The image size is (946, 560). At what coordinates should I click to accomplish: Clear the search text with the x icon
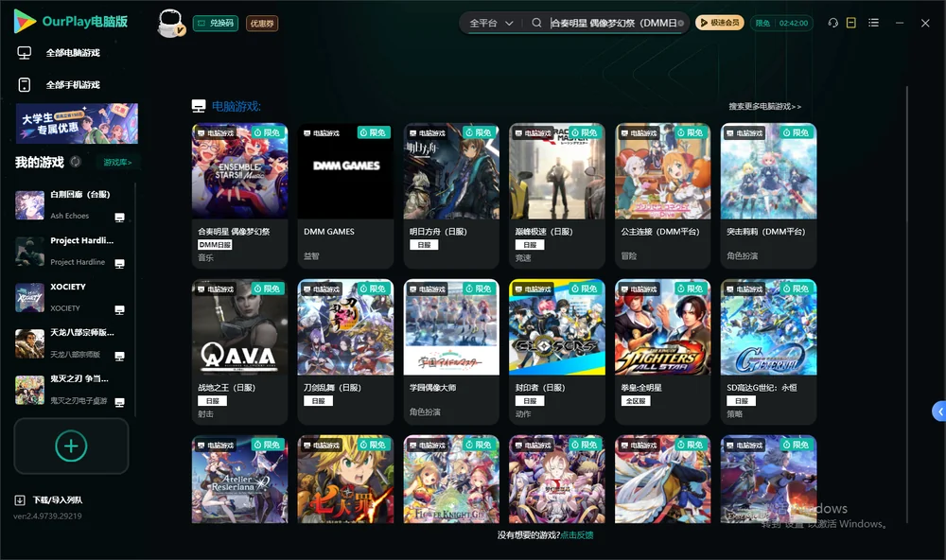pyautogui.click(x=681, y=23)
